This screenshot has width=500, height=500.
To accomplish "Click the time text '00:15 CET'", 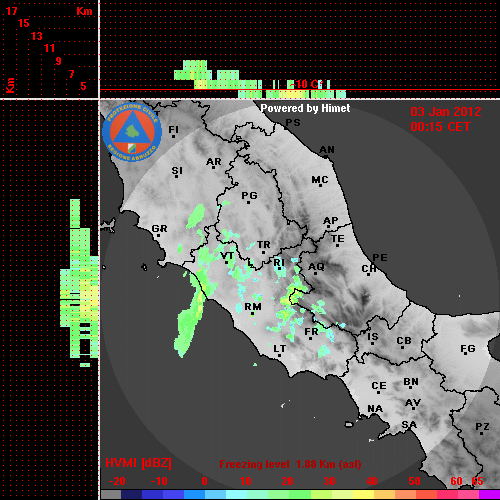I will (440, 127).
